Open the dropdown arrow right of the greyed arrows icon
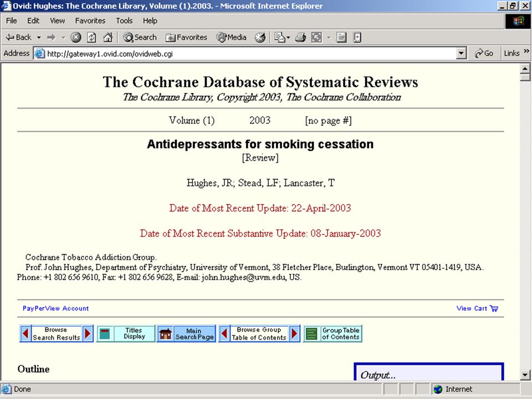 329,37
